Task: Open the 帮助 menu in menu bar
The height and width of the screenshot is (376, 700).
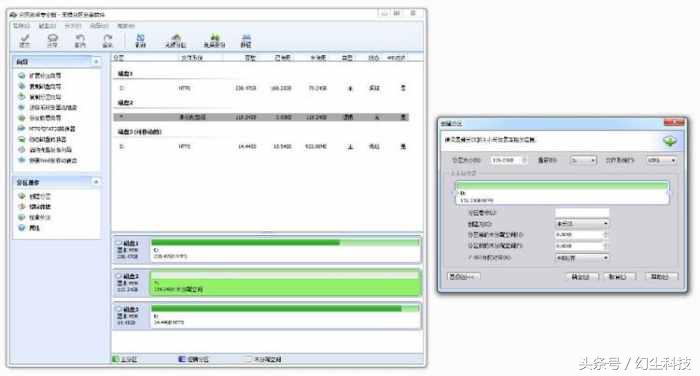Action: [x=125, y=26]
